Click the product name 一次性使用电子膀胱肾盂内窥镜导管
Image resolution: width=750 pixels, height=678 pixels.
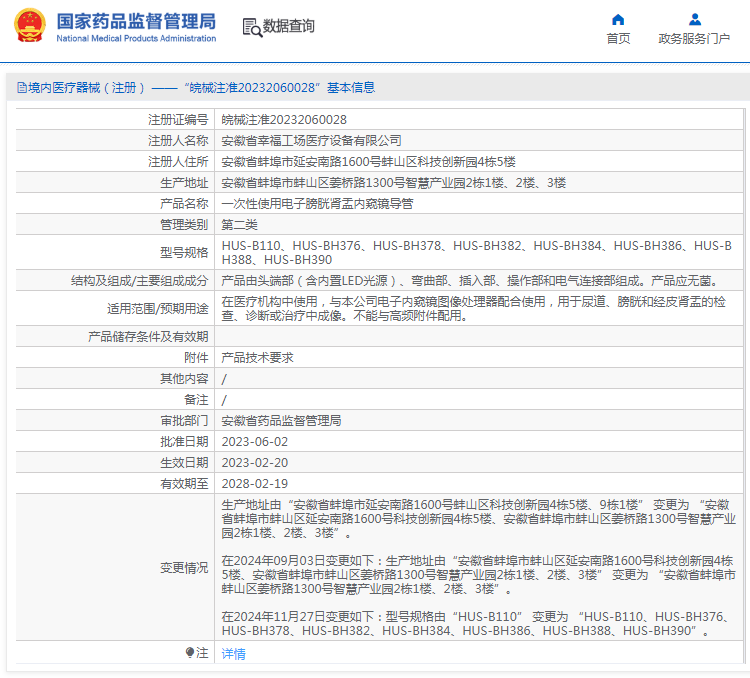317,204
